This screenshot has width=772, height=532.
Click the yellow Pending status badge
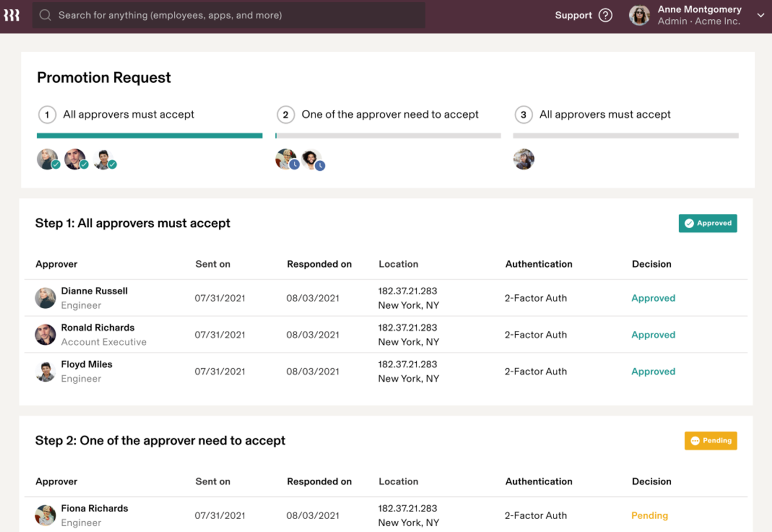(x=711, y=440)
